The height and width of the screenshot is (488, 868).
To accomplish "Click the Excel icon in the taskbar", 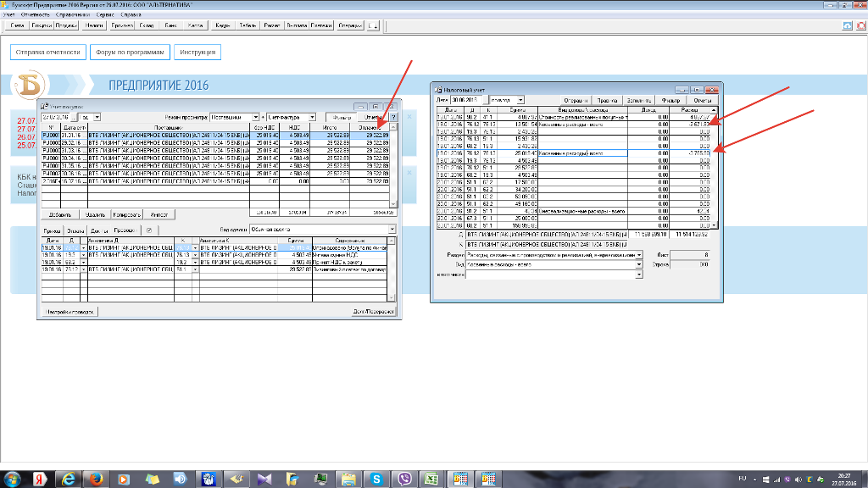I will point(431,479).
